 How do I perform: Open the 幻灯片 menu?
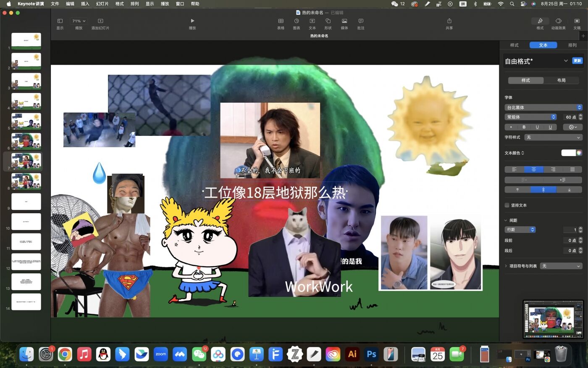[x=102, y=4]
